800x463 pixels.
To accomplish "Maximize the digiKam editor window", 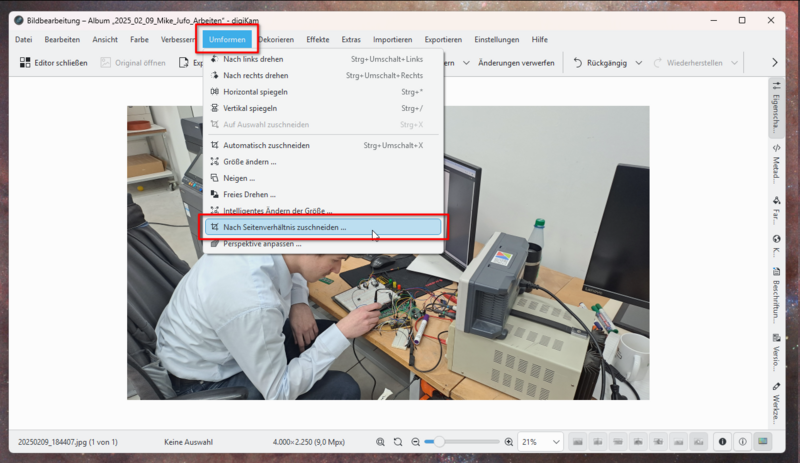I will [x=742, y=20].
